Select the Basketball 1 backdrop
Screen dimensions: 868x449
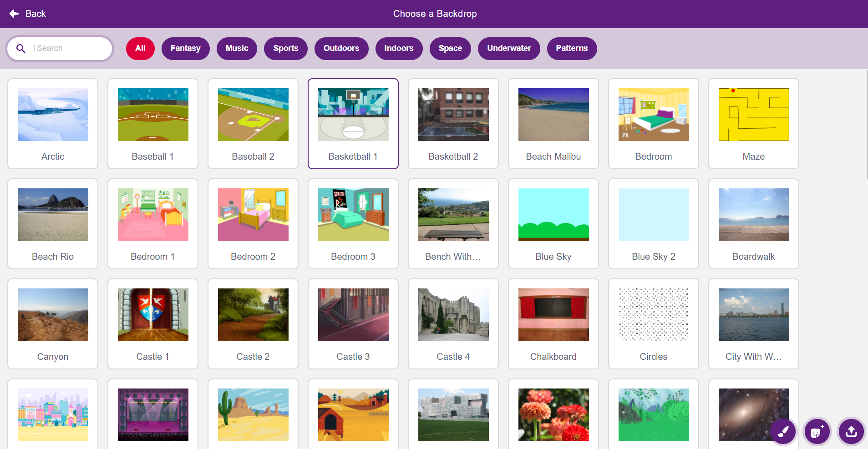tap(353, 124)
